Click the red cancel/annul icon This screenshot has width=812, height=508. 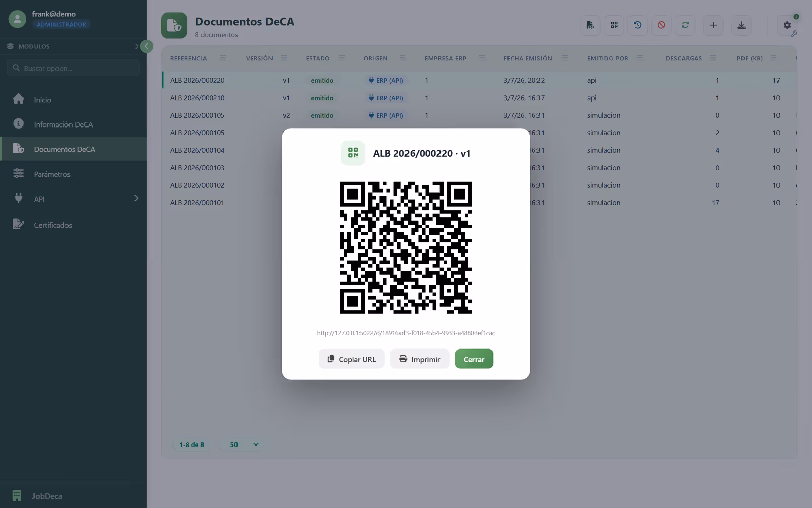661,25
